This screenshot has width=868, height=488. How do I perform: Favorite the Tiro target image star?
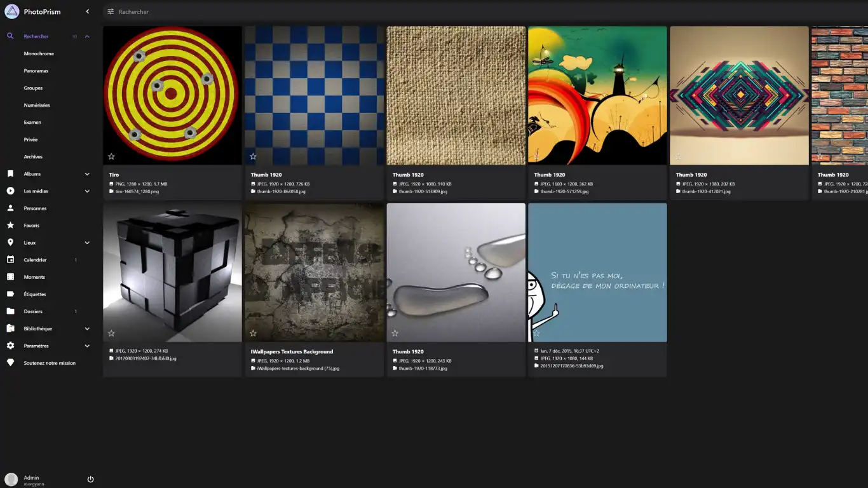111,156
